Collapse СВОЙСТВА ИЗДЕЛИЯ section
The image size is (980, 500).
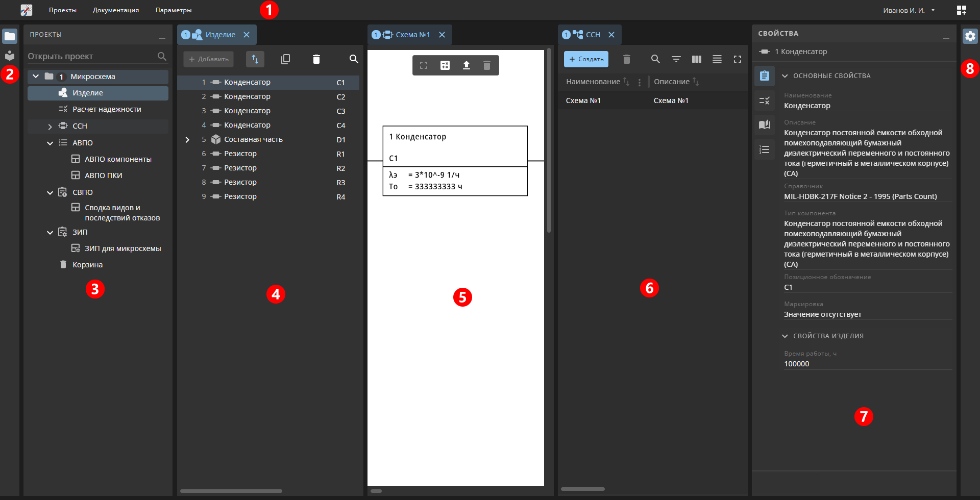(785, 336)
